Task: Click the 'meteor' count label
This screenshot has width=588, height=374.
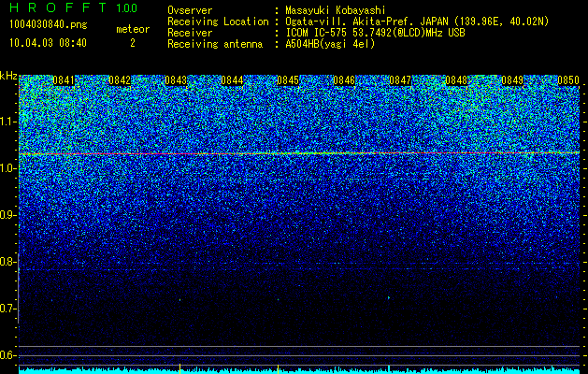Action: click(x=133, y=29)
